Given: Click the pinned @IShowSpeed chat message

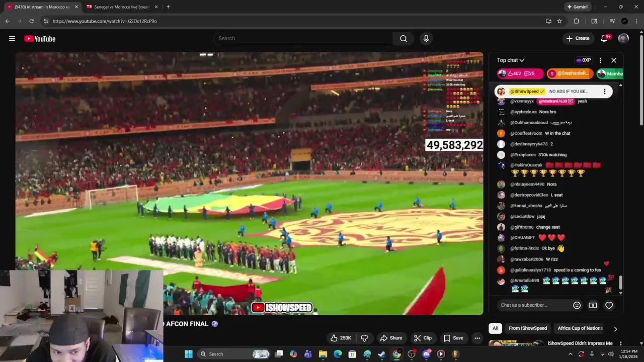Looking at the screenshot, I should tap(553, 92).
